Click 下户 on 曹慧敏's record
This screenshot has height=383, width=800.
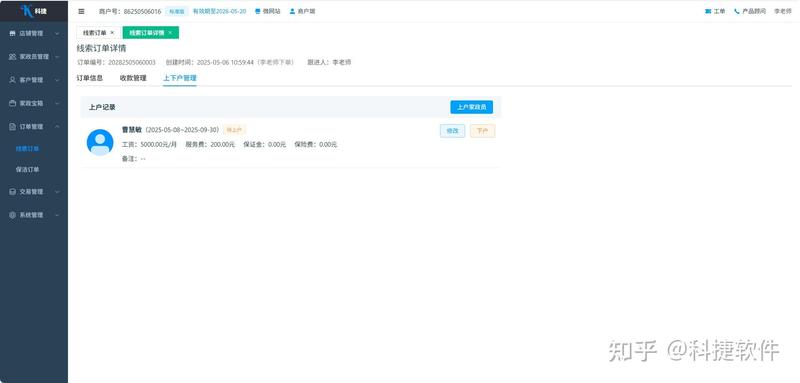(x=483, y=131)
